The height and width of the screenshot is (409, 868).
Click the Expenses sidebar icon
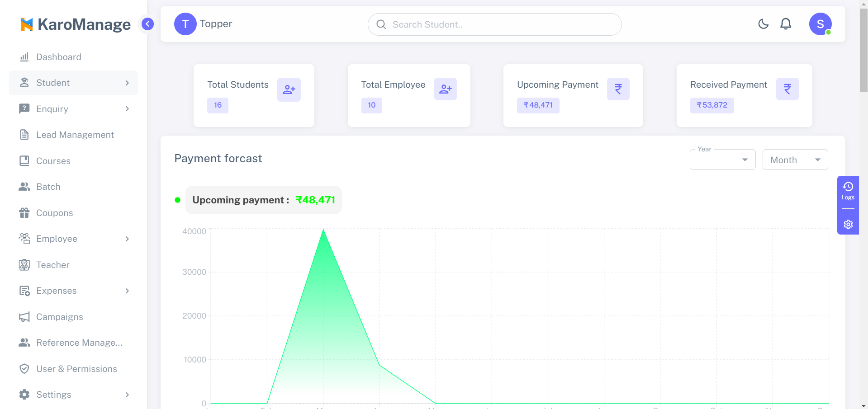click(24, 291)
